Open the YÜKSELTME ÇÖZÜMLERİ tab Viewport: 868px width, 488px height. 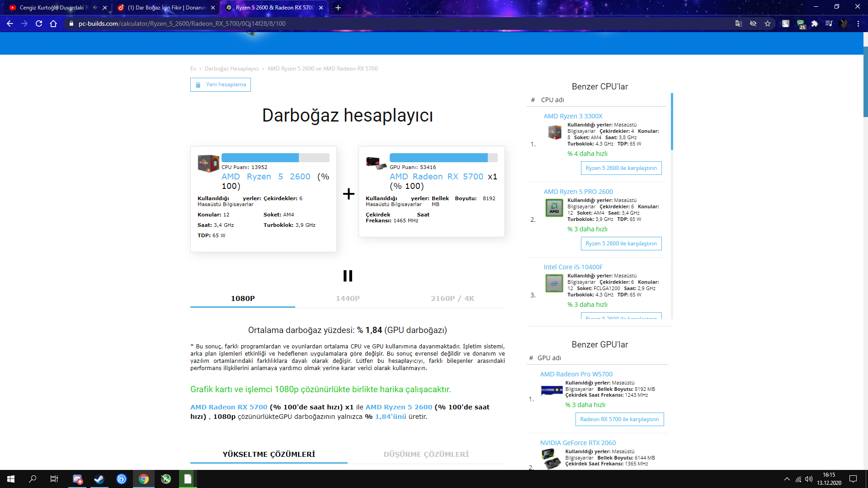[269, 454]
